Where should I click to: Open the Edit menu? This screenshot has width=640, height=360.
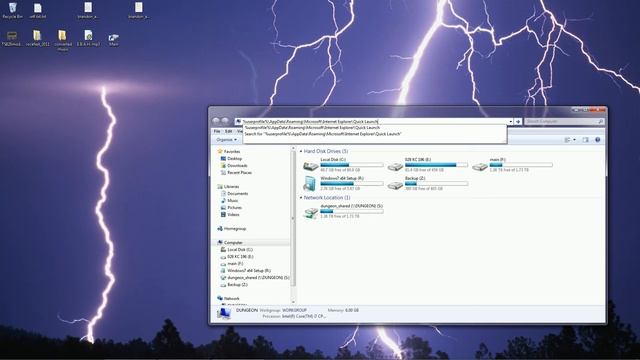pos(228,131)
